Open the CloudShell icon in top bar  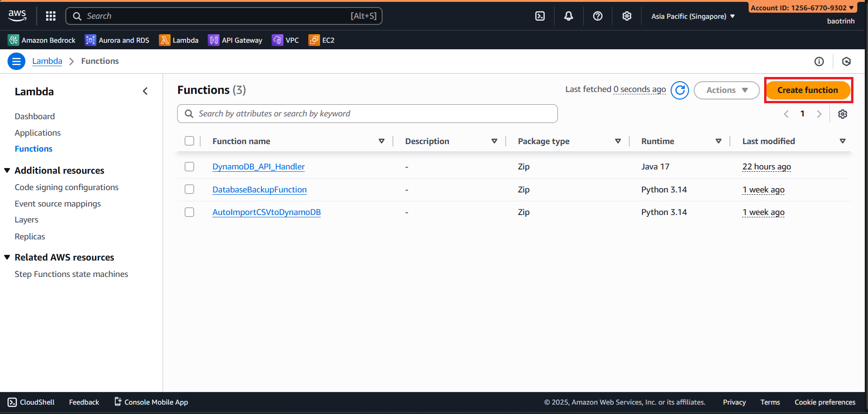click(540, 16)
